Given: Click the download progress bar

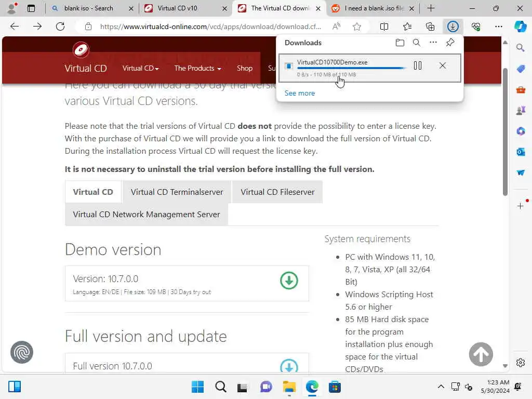Looking at the screenshot, I should pos(351,68).
